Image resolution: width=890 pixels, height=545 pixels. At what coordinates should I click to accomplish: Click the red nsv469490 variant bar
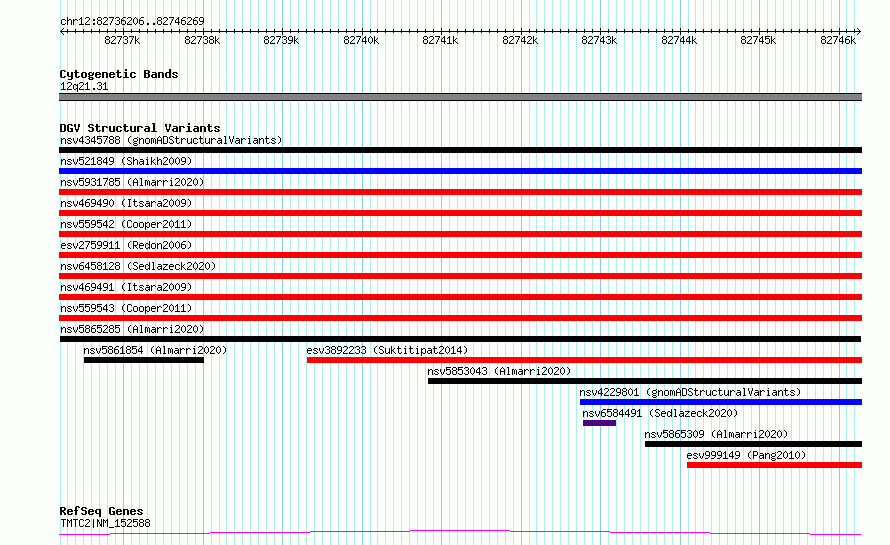click(460, 213)
